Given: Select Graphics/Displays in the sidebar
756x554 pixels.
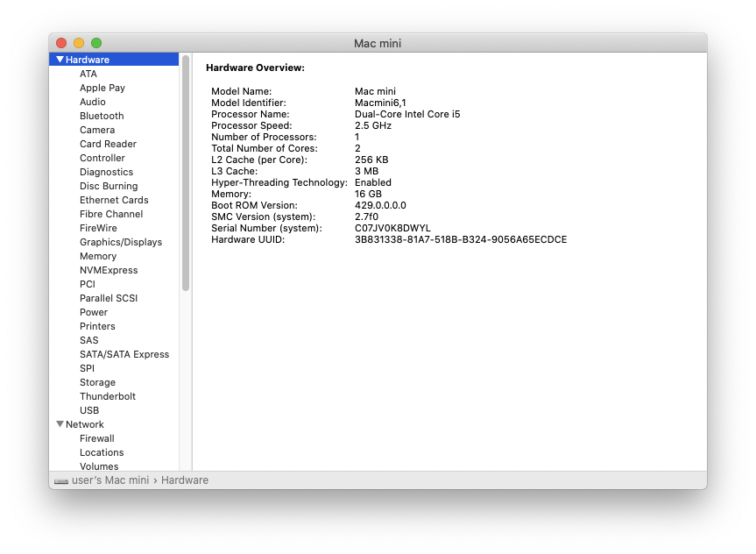Looking at the screenshot, I should pyautogui.click(x=121, y=242).
